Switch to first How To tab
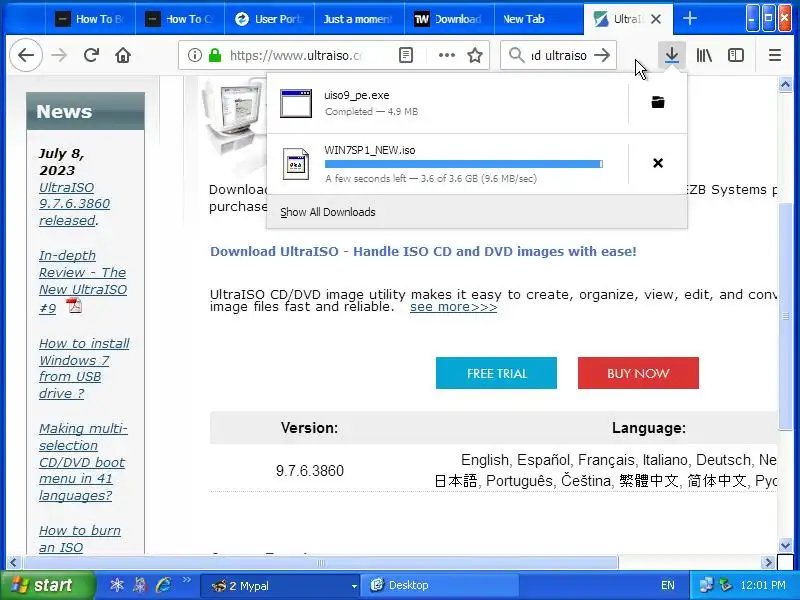Image resolution: width=800 pixels, height=600 pixels. pos(91,19)
